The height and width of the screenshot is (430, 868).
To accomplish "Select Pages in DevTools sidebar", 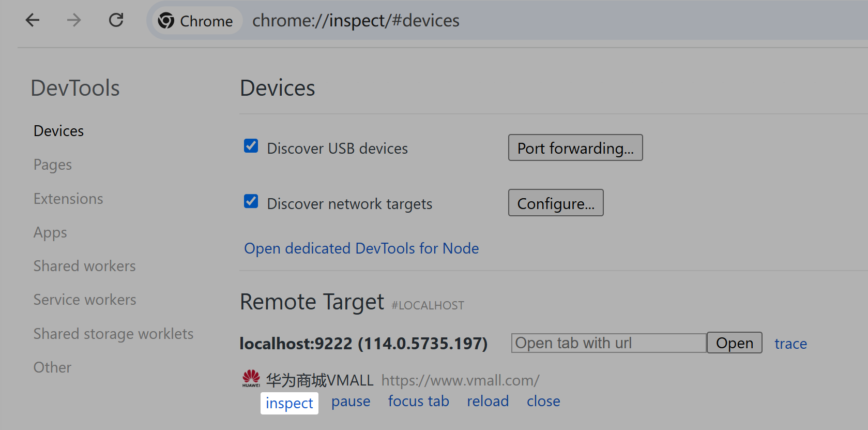I will [x=53, y=165].
